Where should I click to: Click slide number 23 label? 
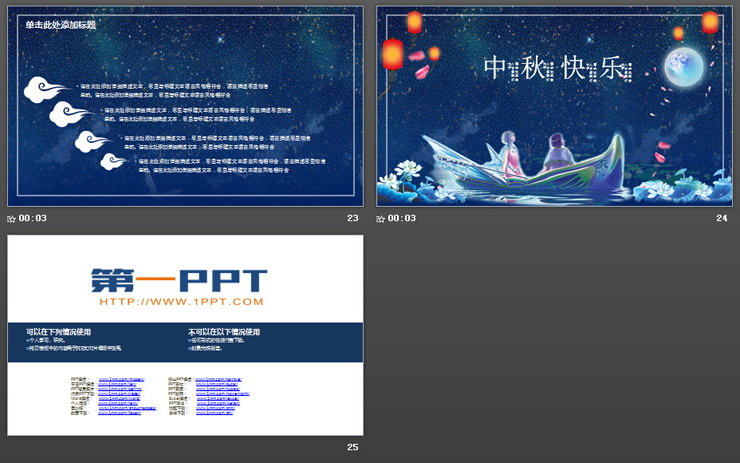[353, 218]
